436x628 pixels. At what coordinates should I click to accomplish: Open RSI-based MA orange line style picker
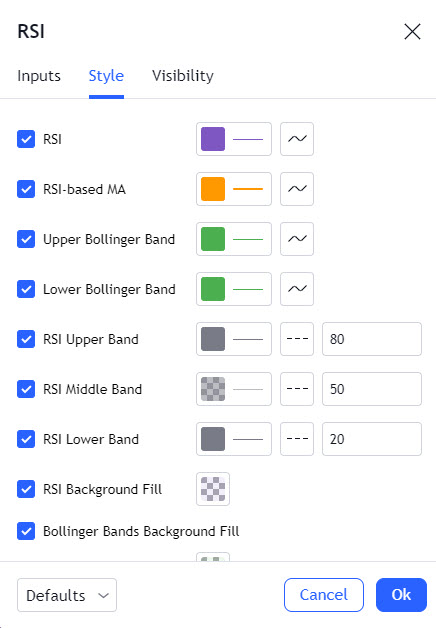234,189
